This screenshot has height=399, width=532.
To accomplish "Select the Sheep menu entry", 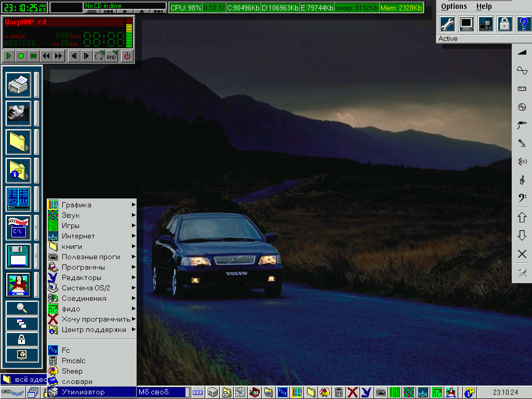I will [91, 371].
